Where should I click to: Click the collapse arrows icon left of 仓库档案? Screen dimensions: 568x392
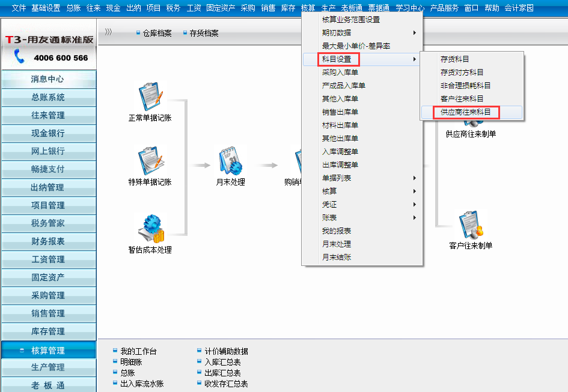point(108,32)
